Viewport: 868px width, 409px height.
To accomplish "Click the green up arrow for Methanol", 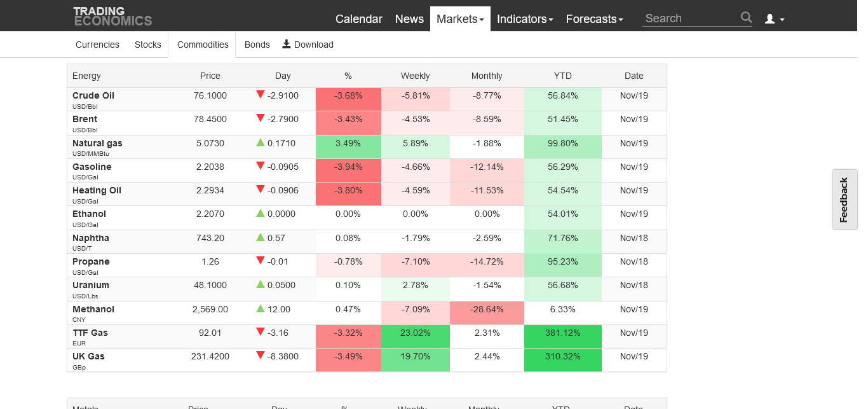I will (x=260, y=308).
